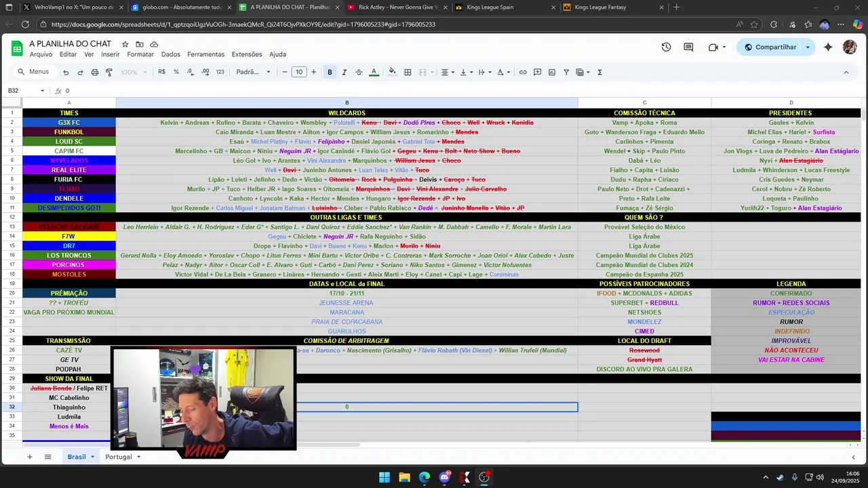Open the vertical align dropdown
This screenshot has height=488, width=868.
[x=466, y=72]
